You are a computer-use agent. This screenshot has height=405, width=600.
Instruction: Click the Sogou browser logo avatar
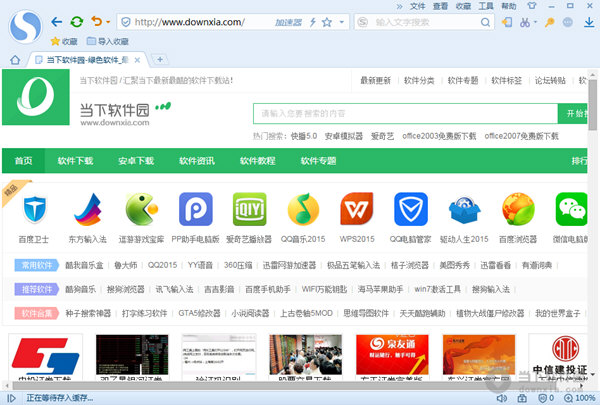point(26,26)
